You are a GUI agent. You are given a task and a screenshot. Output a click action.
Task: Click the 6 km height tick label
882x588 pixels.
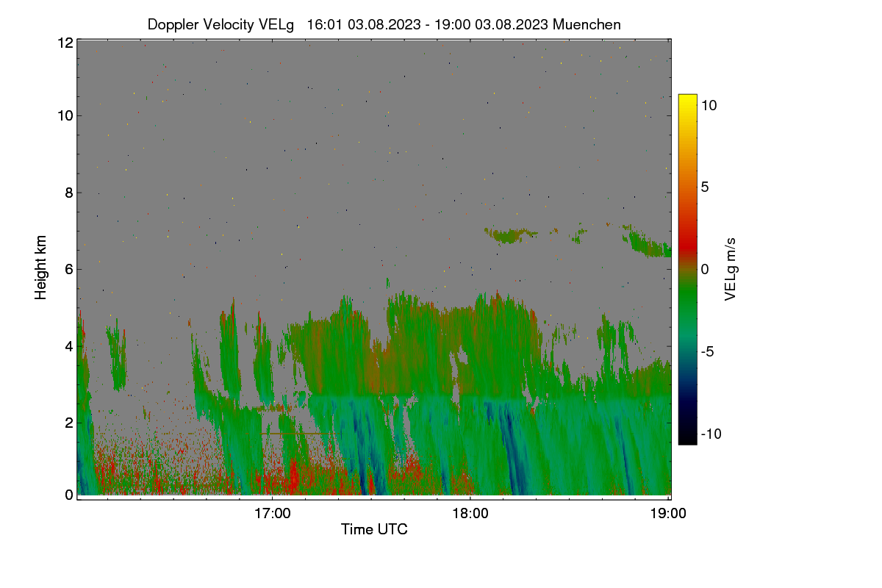70,269
